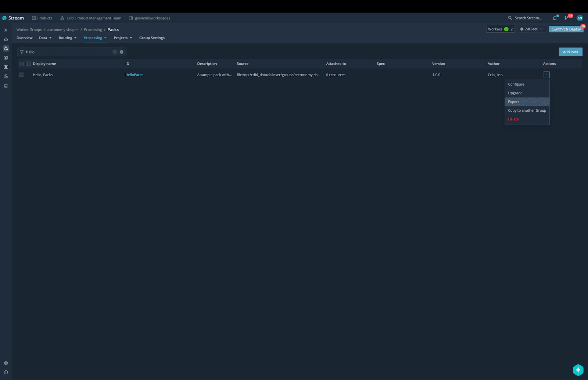Open the Home icon in sidebar
The width and height of the screenshot is (588, 380).
coord(6,39)
